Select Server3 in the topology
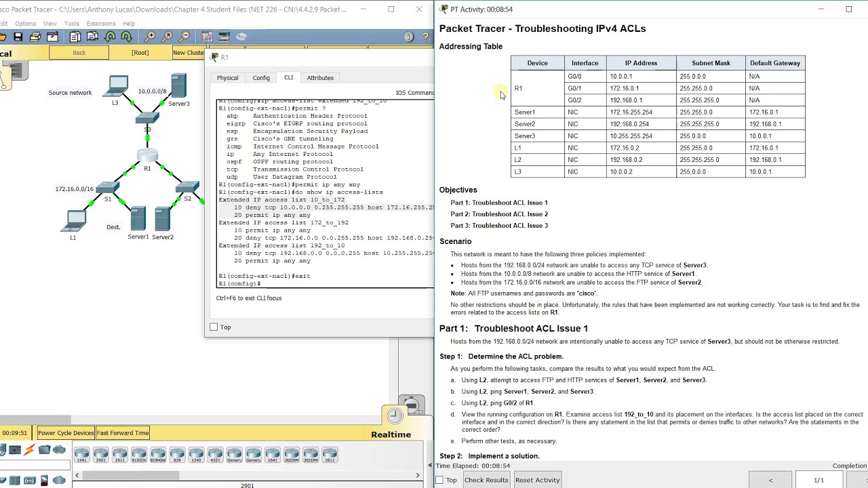This screenshot has width=868, height=488. (x=178, y=86)
